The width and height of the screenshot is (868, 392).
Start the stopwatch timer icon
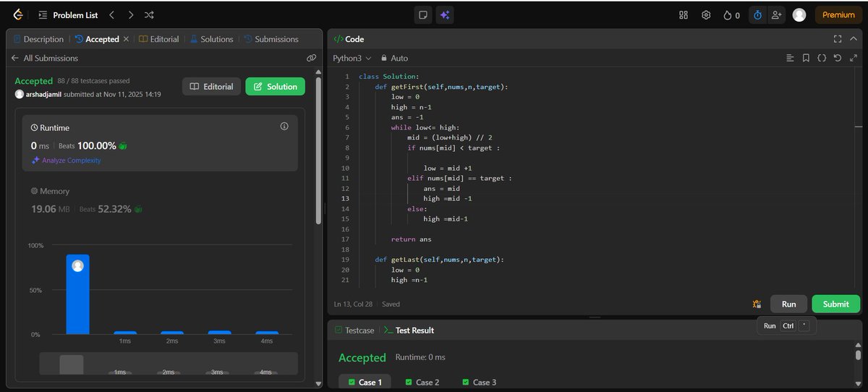757,14
